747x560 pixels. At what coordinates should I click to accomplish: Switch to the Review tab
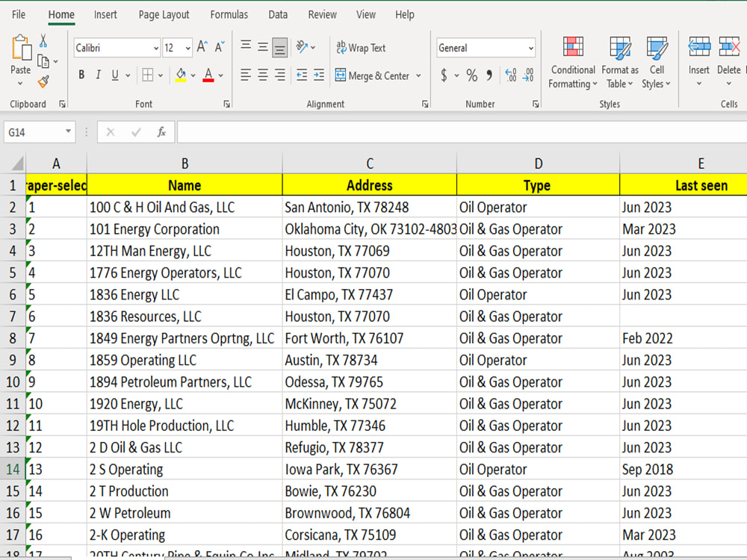pyautogui.click(x=322, y=15)
